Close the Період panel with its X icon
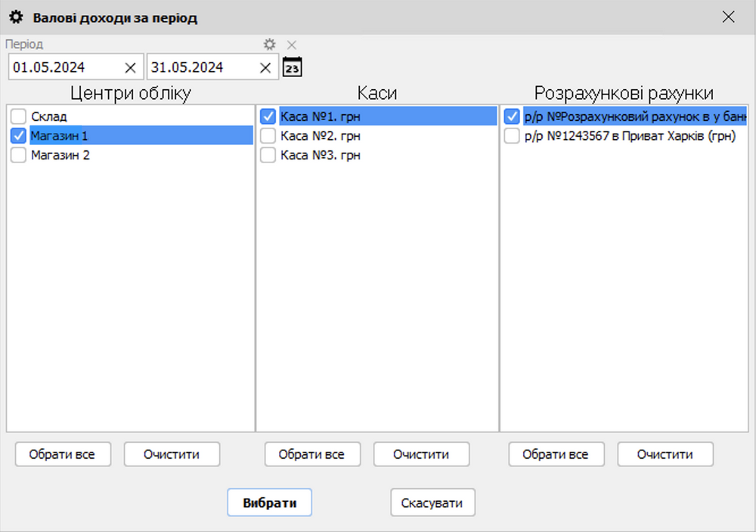The width and height of the screenshot is (756, 532). point(291,45)
